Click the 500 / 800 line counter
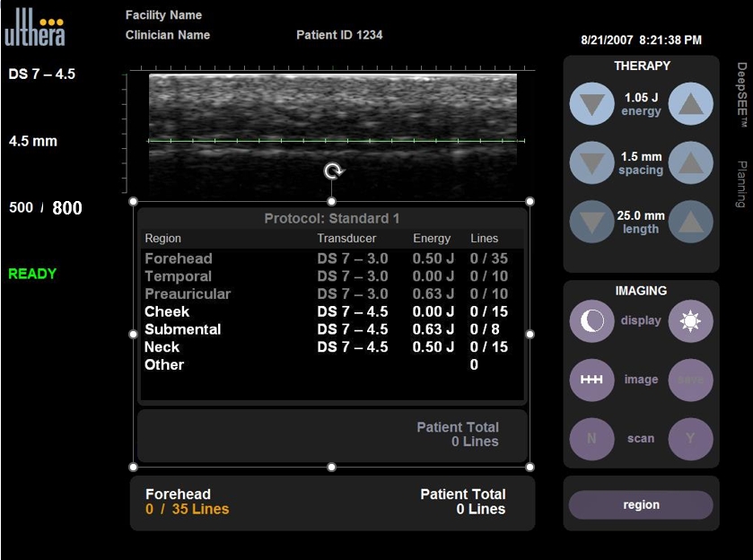This screenshot has height=560, width=753. pyautogui.click(x=46, y=208)
